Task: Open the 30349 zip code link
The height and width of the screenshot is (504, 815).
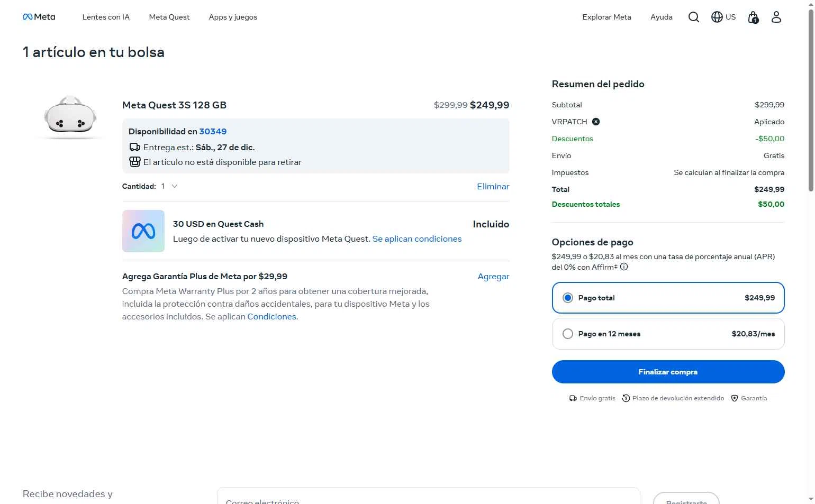Action: 213,131
